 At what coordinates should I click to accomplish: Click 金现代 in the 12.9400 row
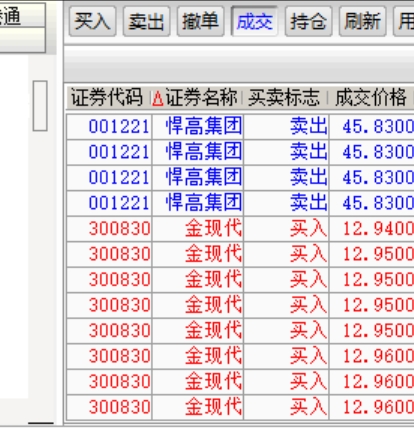(198, 229)
